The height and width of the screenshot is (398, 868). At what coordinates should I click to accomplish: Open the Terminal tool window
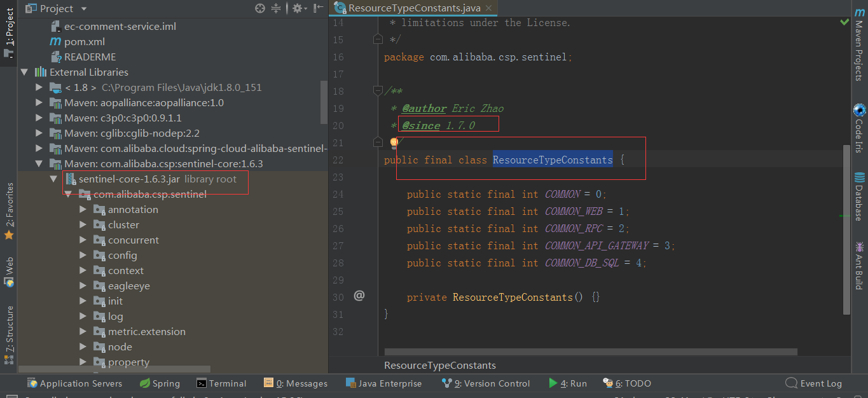click(x=221, y=383)
